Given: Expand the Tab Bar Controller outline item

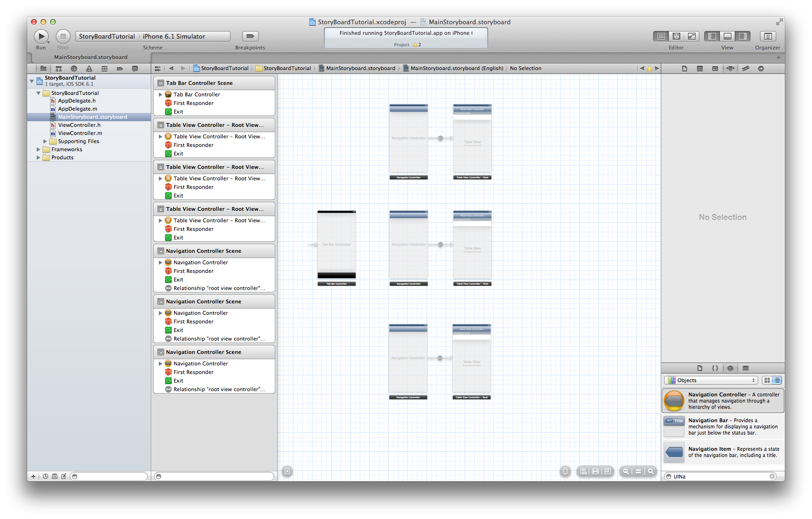Looking at the screenshot, I should (x=160, y=94).
